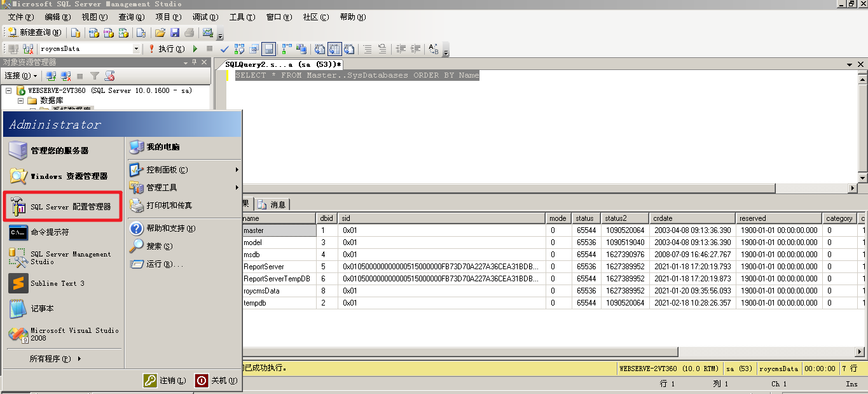Expand the 控制面板 submenu arrow

coord(237,170)
